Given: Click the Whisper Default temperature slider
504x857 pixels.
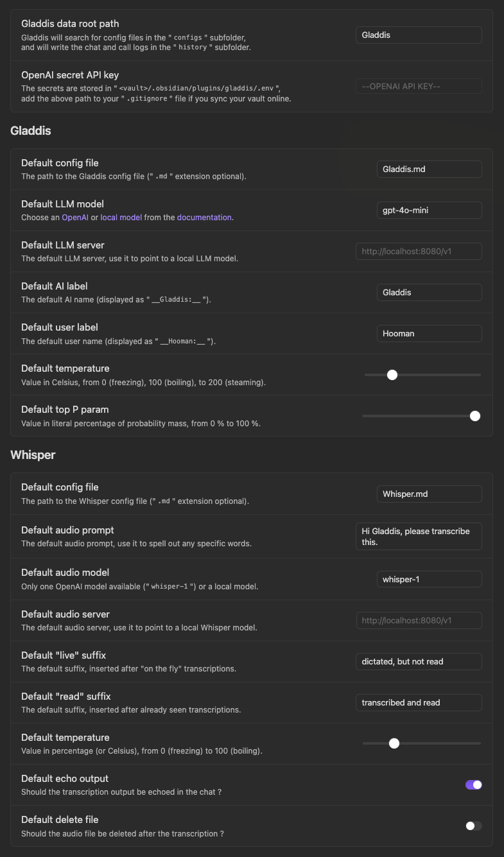Looking at the screenshot, I should tap(394, 743).
